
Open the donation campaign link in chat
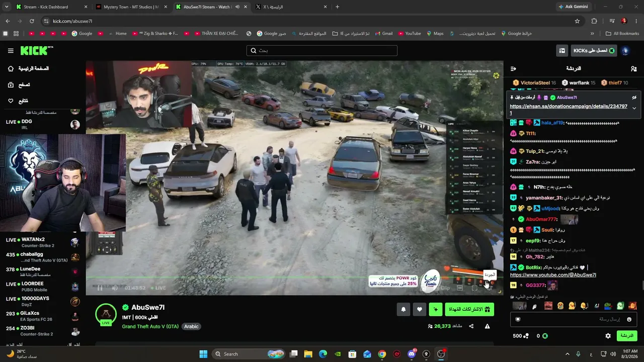[x=569, y=110]
